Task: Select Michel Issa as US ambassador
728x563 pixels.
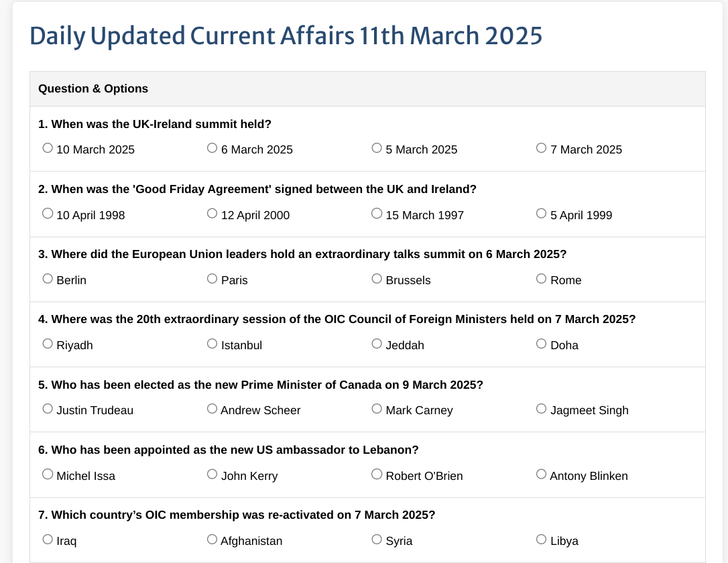Action: click(x=48, y=475)
